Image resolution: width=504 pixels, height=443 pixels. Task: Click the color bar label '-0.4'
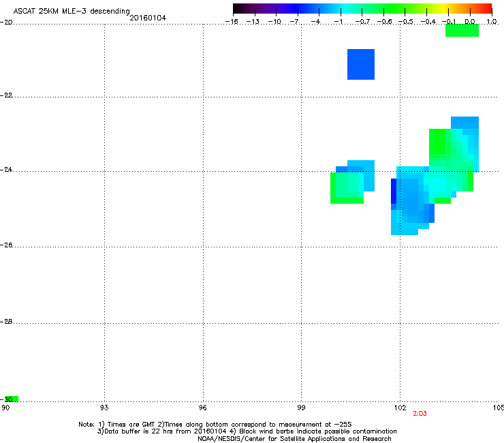click(428, 22)
